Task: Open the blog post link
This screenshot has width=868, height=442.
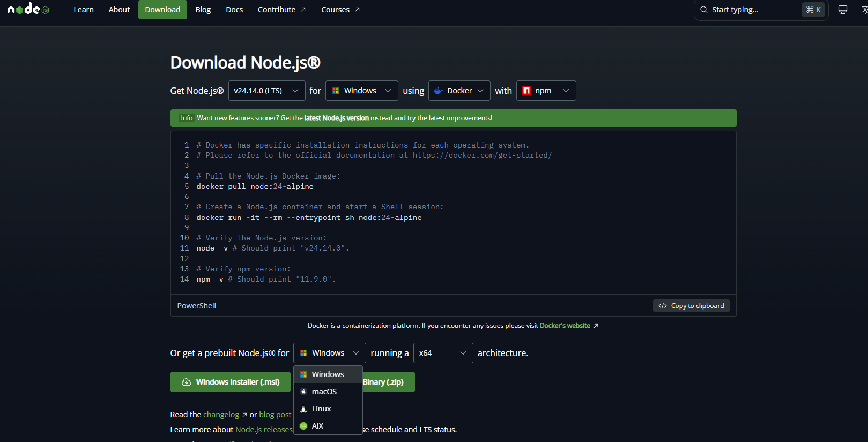Action: pyautogui.click(x=275, y=415)
